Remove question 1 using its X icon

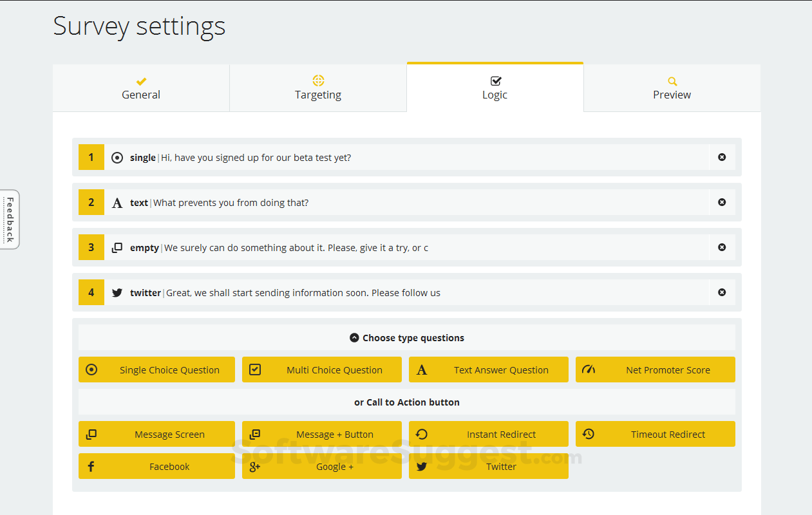tap(722, 157)
